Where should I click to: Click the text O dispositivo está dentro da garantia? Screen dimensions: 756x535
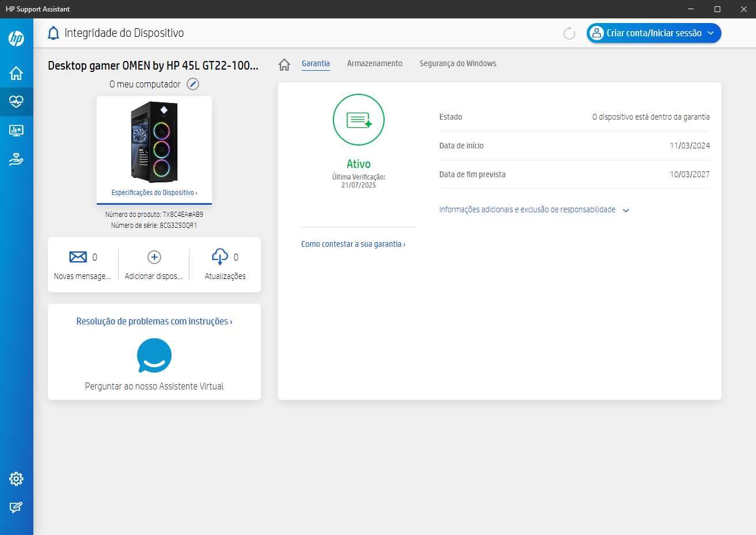[x=651, y=117]
